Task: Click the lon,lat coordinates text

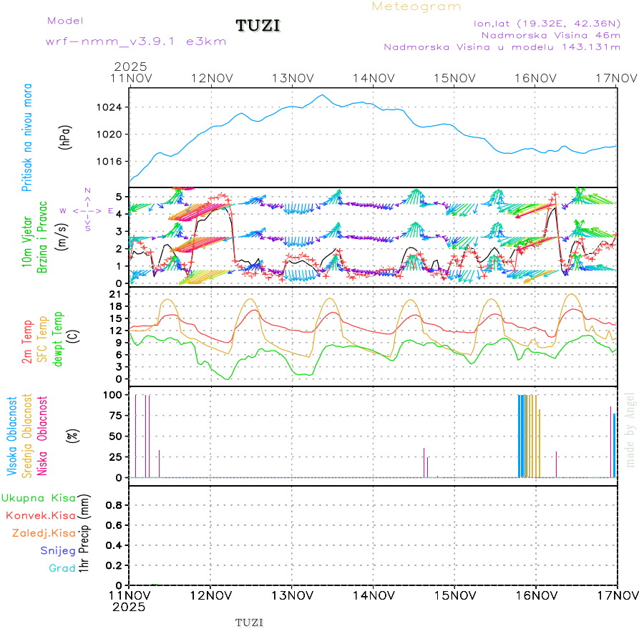Action: click(547, 23)
